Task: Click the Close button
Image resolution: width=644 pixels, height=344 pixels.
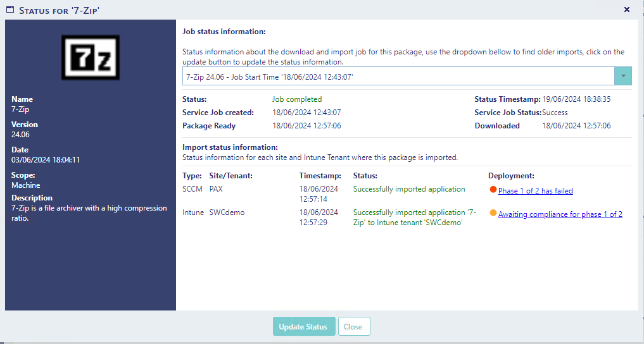Action: click(354, 326)
